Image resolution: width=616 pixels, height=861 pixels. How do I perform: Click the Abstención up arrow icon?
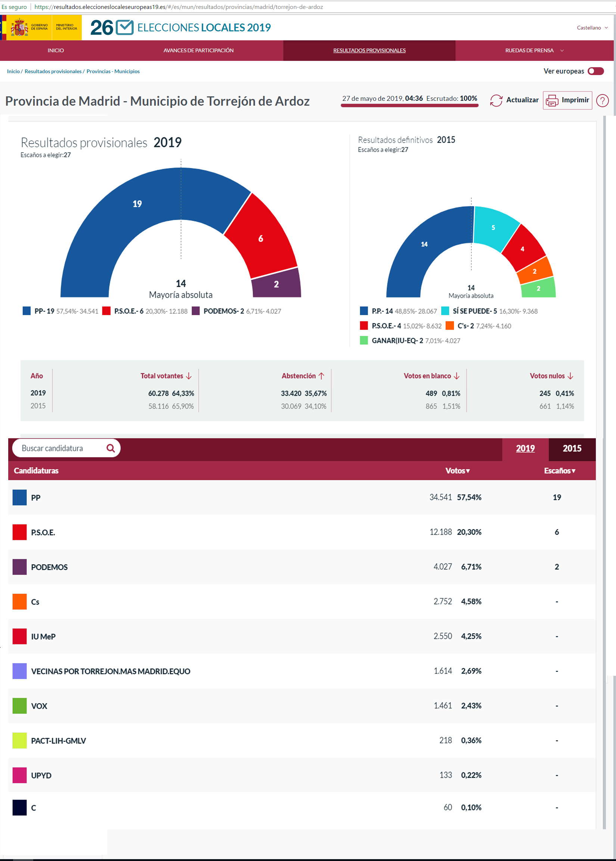tap(321, 376)
